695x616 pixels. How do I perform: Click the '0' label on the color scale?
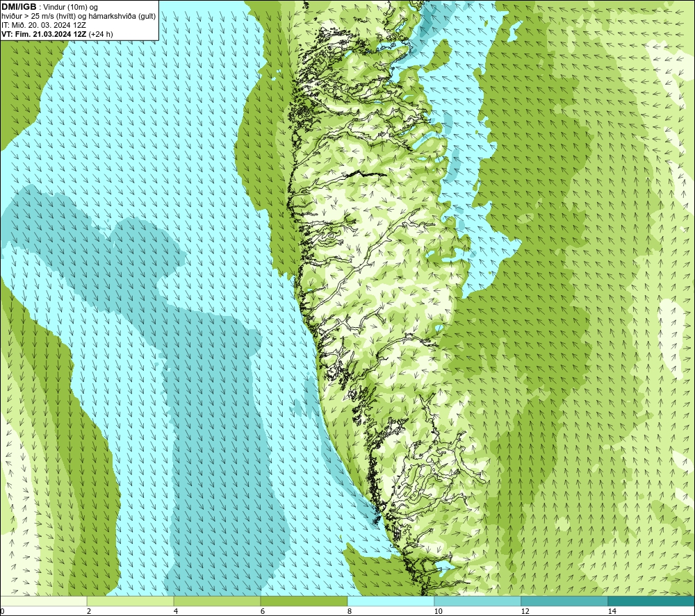[x=2, y=611]
